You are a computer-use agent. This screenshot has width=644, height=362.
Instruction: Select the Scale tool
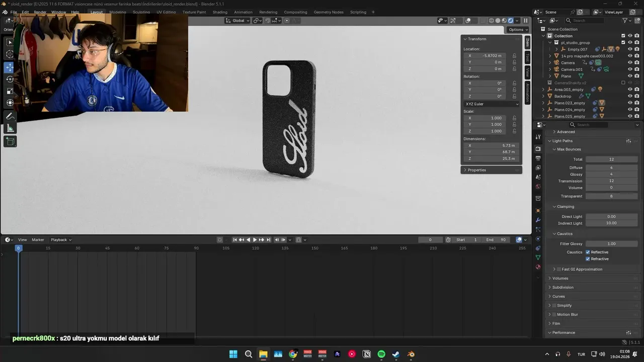click(x=10, y=91)
